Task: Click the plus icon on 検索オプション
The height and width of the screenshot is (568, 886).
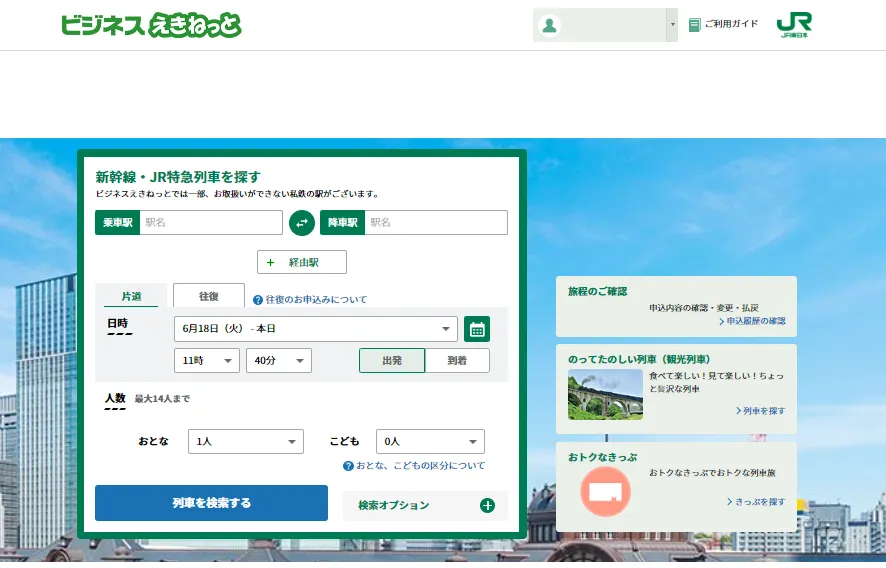Action: click(x=487, y=505)
